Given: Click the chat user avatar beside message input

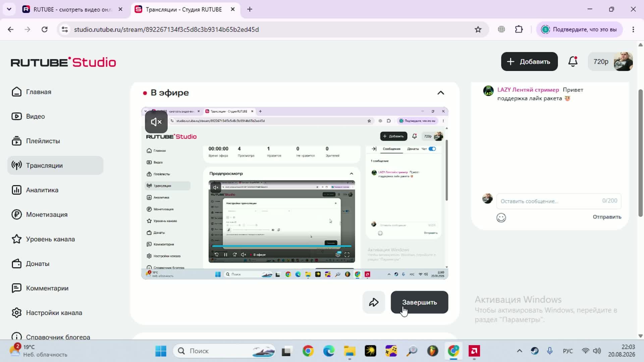Looking at the screenshot, I should click(x=487, y=198).
